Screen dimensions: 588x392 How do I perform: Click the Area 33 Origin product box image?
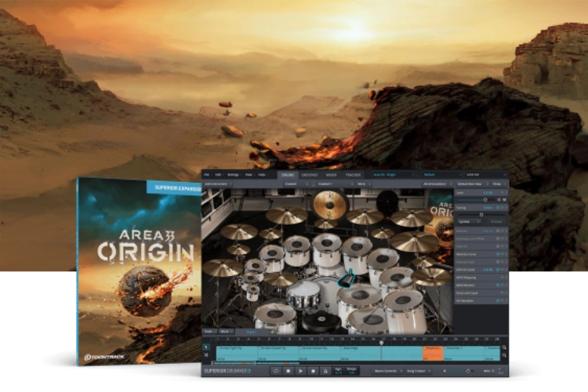pos(139,270)
